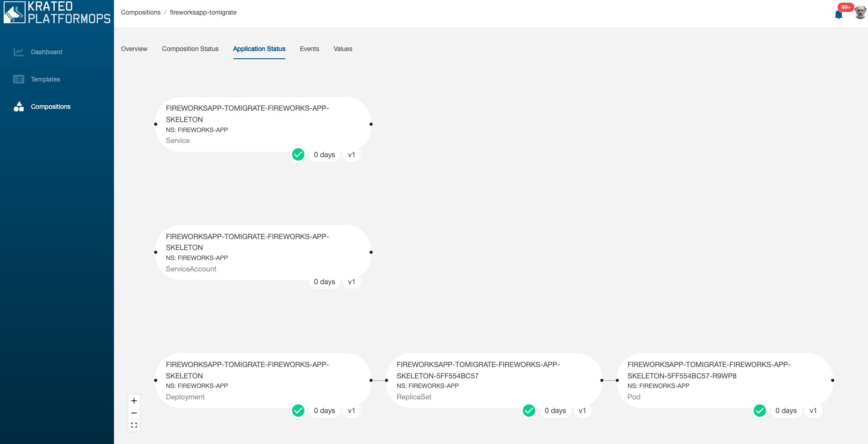Viewport: 868px width, 444px height.
Task: Click the Compositions breadcrumb link
Action: click(141, 12)
